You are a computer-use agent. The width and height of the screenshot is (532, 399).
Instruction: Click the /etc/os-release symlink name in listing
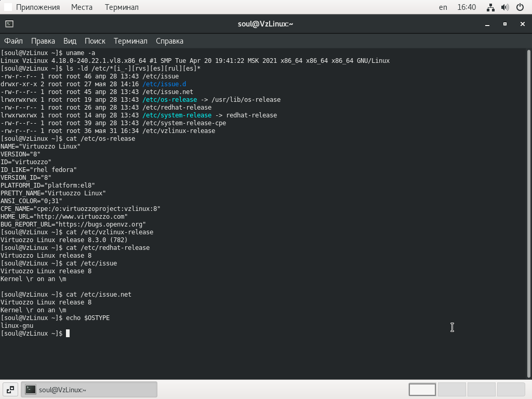(x=170, y=100)
